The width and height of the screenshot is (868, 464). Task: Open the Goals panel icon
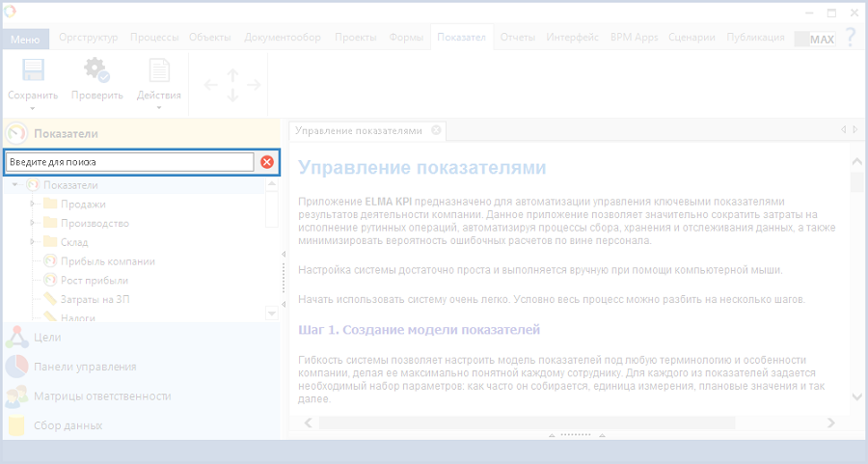click(16, 338)
